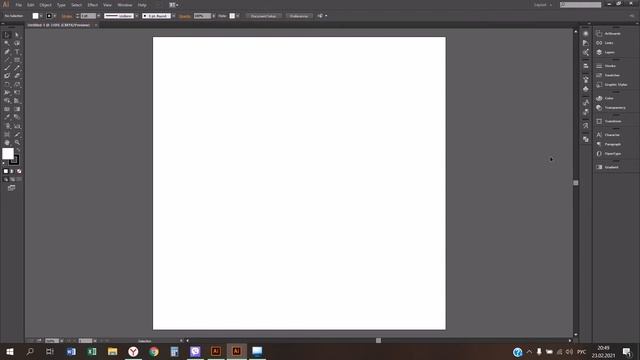Select the Direct Selection tool
Screen dimensions: 640x360
tap(17, 35)
